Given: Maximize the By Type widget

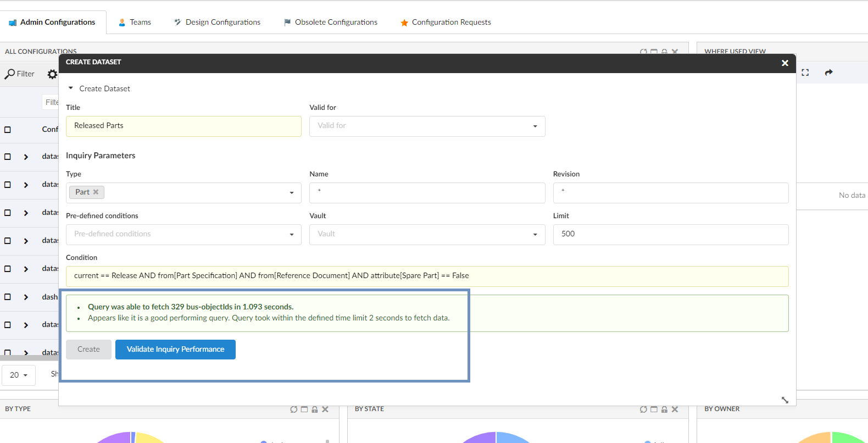Looking at the screenshot, I should [304, 409].
